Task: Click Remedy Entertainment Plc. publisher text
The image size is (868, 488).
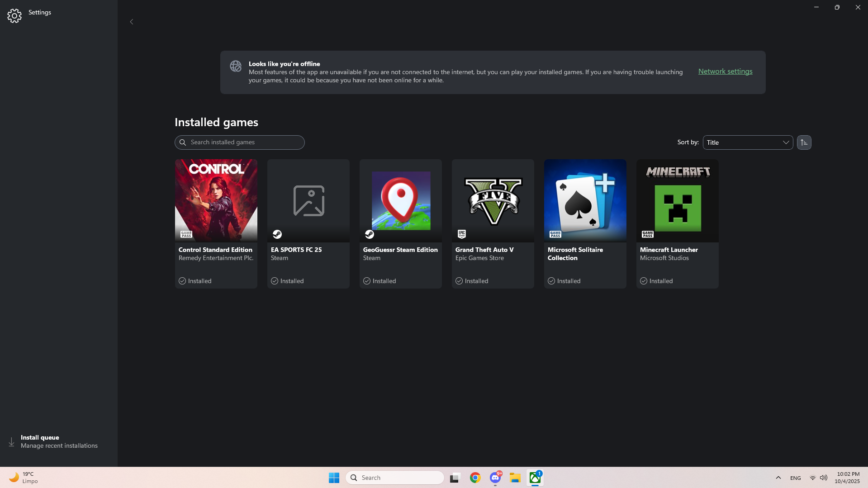Action: (x=216, y=258)
